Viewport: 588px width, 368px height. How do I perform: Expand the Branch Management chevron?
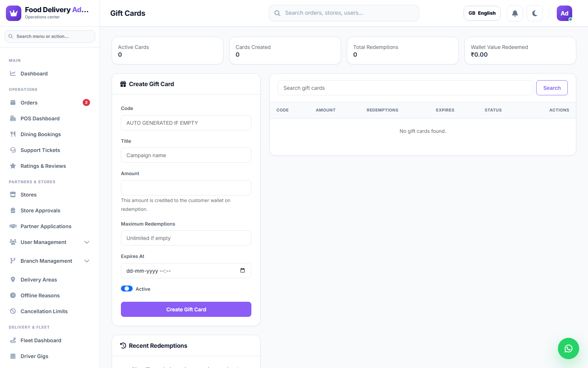[87, 261]
